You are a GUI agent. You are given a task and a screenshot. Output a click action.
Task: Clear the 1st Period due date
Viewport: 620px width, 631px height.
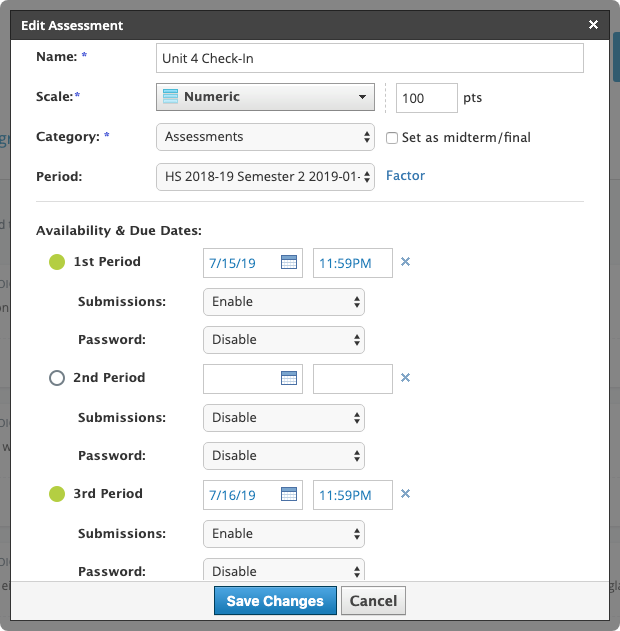[405, 263]
